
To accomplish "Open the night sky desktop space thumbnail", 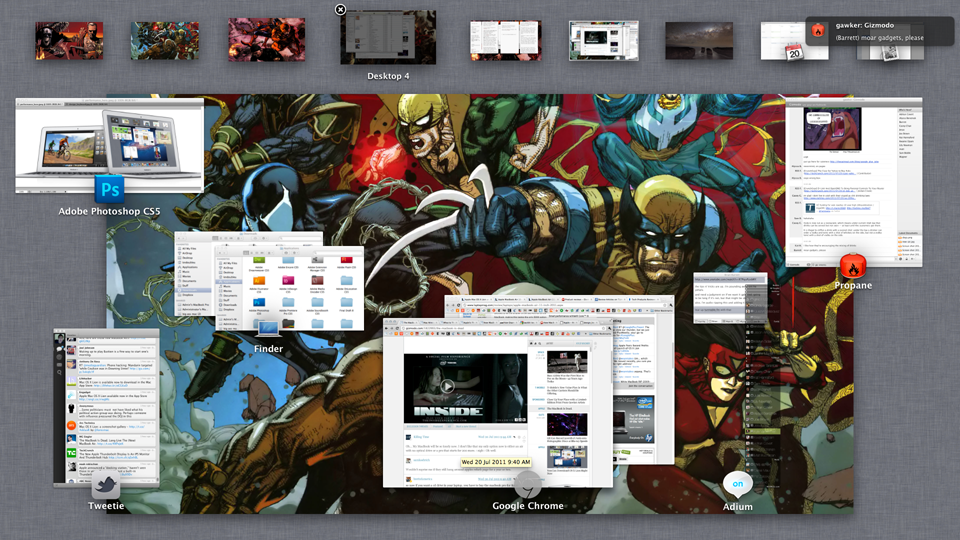I will point(698,41).
